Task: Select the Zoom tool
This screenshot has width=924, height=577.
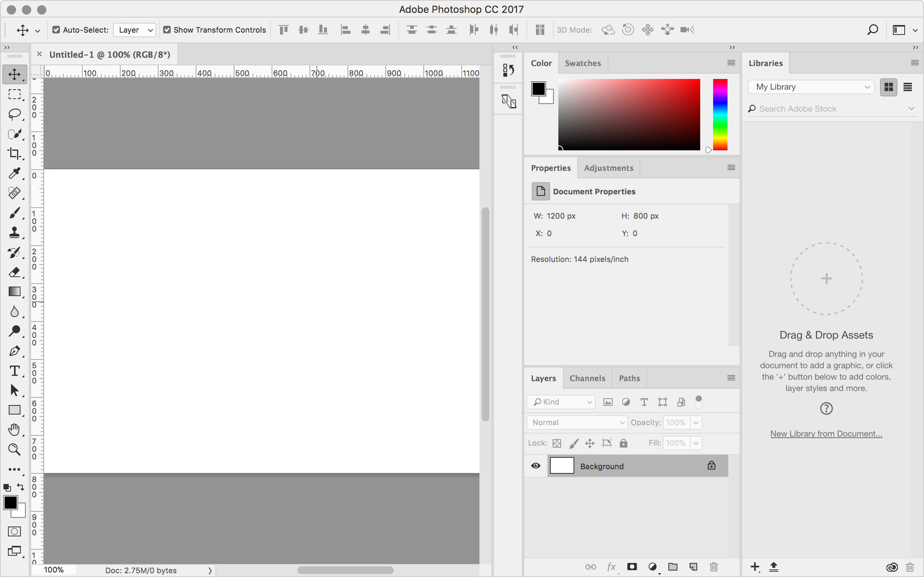Action: (14, 449)
